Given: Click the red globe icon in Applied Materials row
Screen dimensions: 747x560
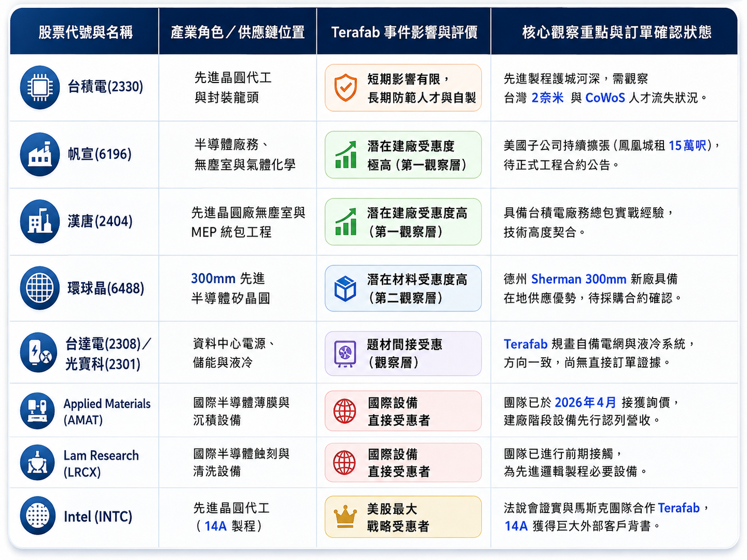Looking at the screenshot, I should point(345,411).
